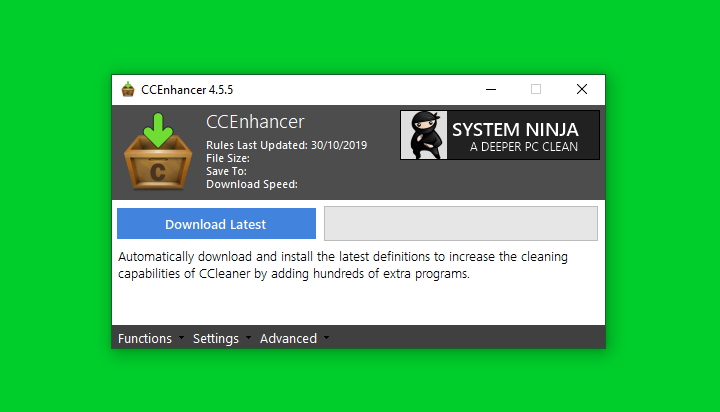Click the Download Latest button
This screenshot has height=412, width=720.
pos(216,224)
